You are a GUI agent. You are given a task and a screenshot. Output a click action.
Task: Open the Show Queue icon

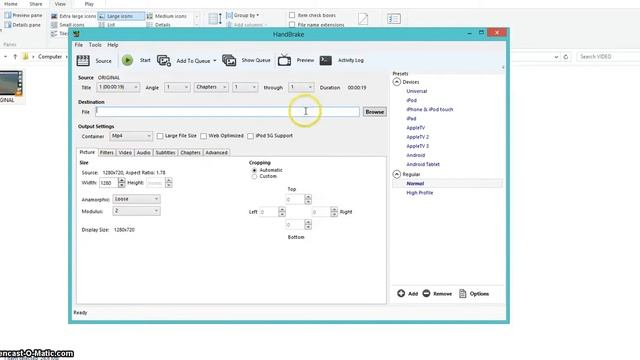[229, 60]
